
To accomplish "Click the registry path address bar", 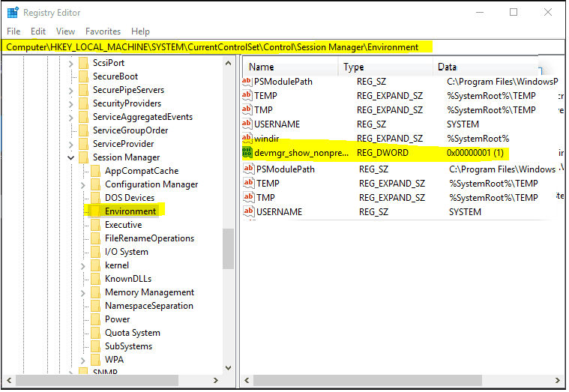I will (283, 47).
